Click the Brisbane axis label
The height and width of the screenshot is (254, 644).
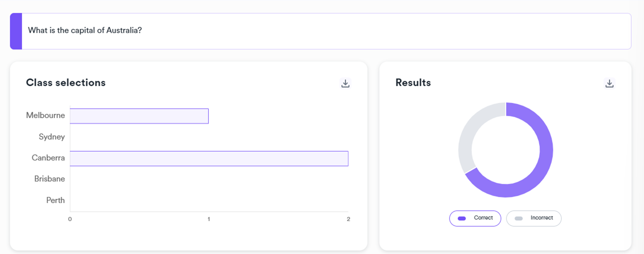(x=49, y=179)
